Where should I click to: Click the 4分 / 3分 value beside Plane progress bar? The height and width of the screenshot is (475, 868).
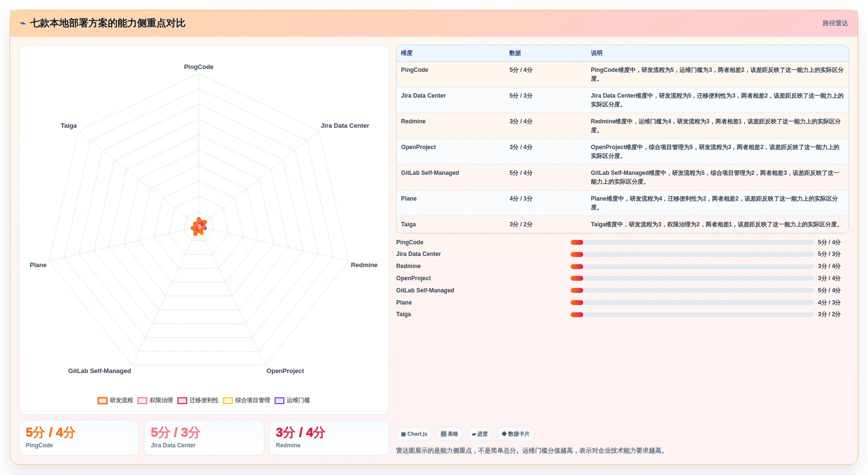click(829, 303)
